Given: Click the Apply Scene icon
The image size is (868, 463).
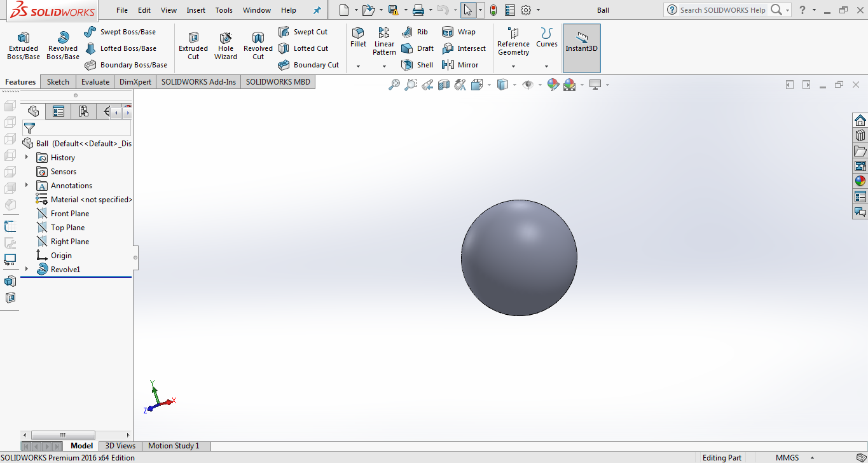Looking at the screenshot, I should click(x=569, y=85).
